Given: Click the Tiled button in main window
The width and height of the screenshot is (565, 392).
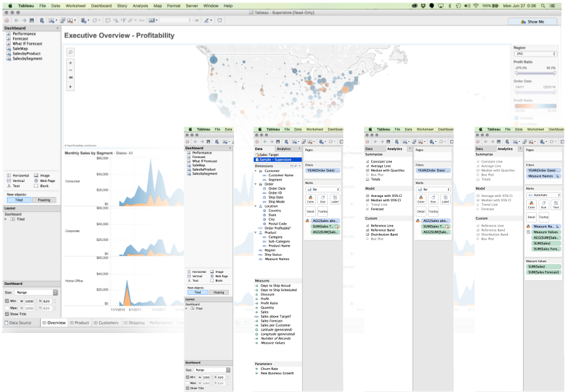Looking at the screenshot, I should (19, 200).
